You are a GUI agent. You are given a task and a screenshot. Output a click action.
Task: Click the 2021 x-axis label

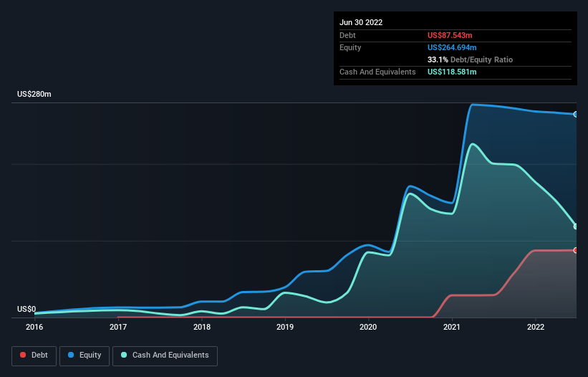pyautogui.click(x=452, y=327)
